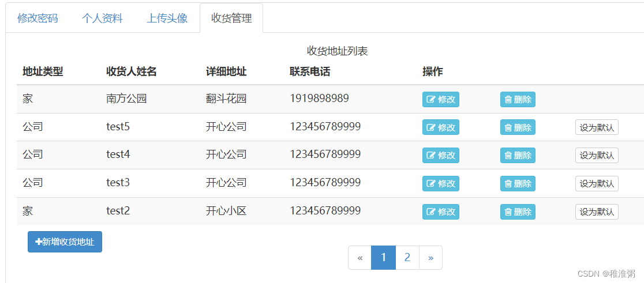
Task: Jump to page 2 of addresses
Action: [407, 258]
